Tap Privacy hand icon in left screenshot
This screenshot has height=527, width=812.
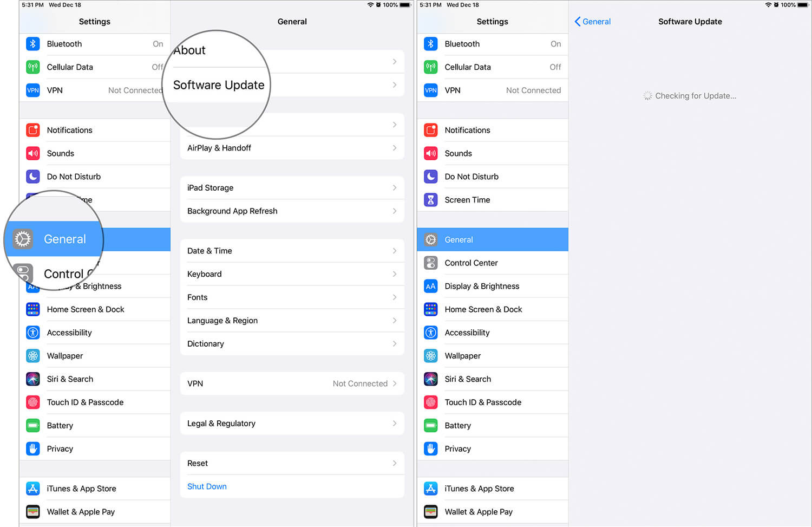33,449
